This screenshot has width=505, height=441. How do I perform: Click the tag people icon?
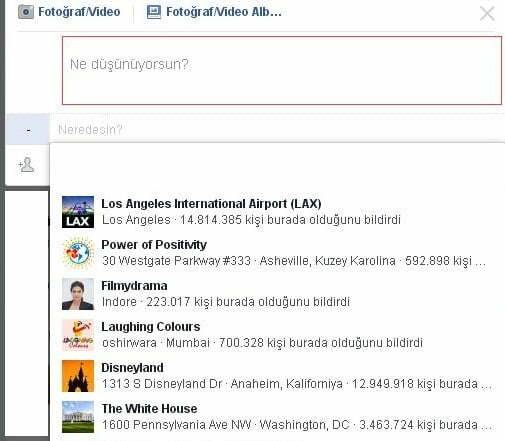tap(26, 165)
